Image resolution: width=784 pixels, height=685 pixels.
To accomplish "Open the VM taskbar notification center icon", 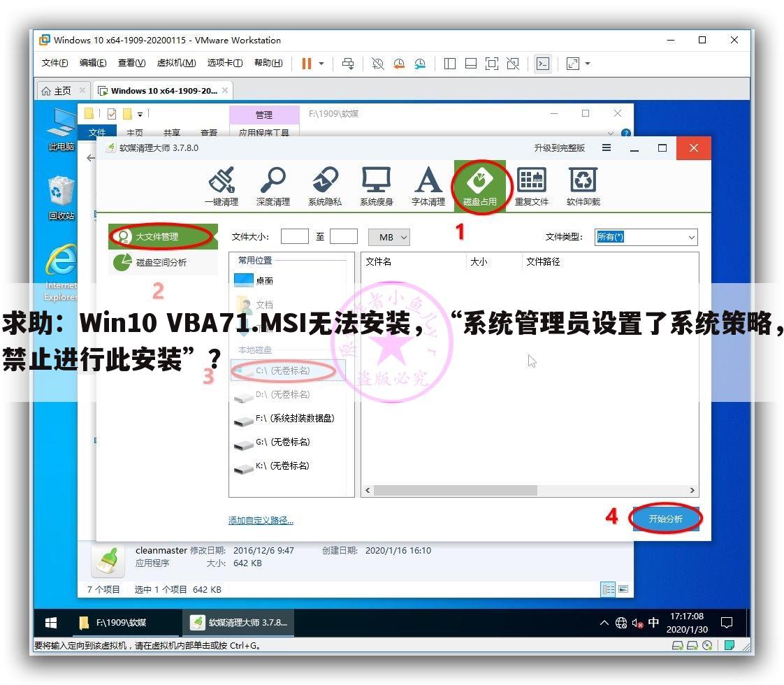I will pyautogui.click(x=727, y=623).
